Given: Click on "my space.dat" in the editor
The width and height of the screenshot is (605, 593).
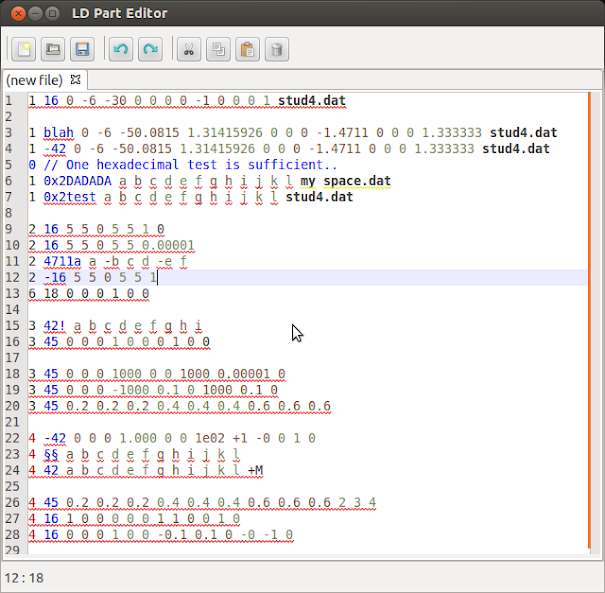Looking at the screenshot, I should tap(345, 181).
